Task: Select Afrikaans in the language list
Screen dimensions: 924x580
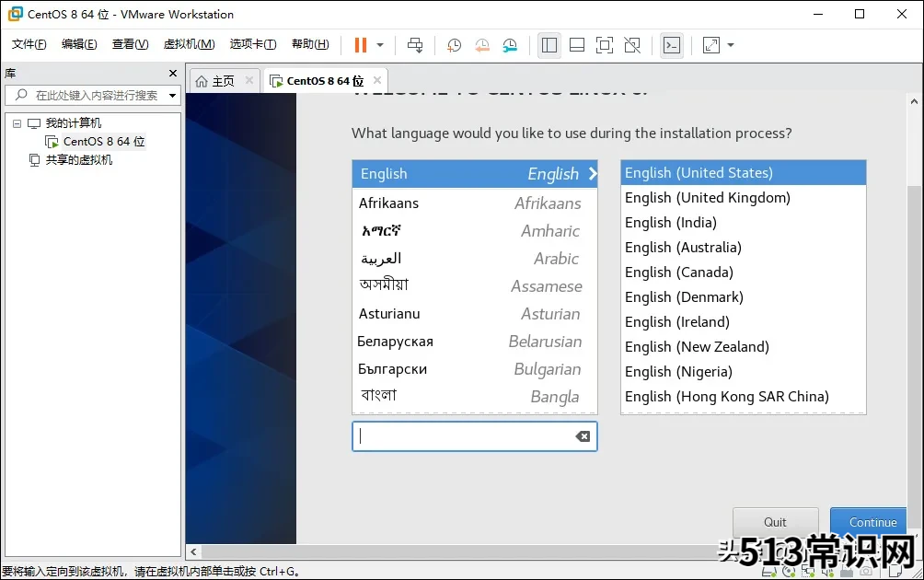Action: pyautogui.click(x=475, y=203)
